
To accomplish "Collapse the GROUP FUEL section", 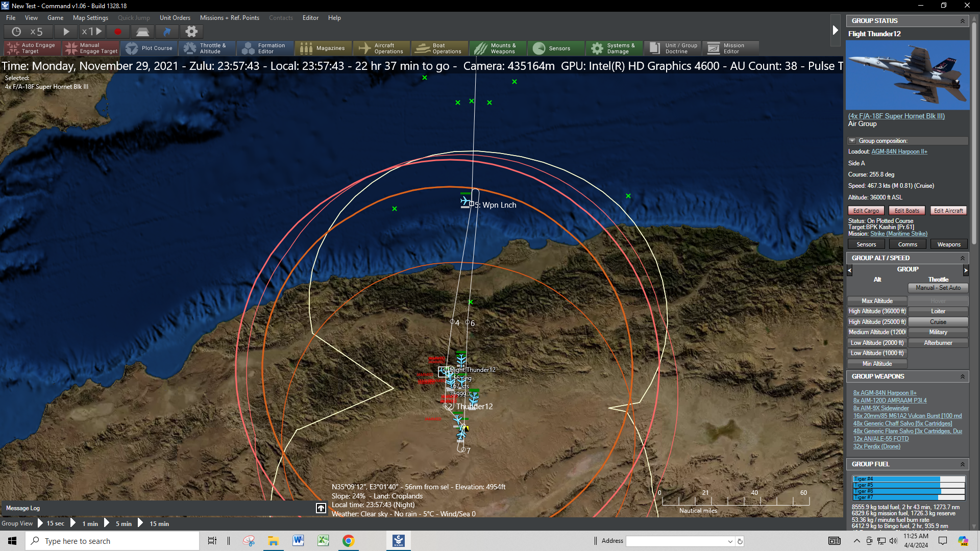I will tap(963, 464).
